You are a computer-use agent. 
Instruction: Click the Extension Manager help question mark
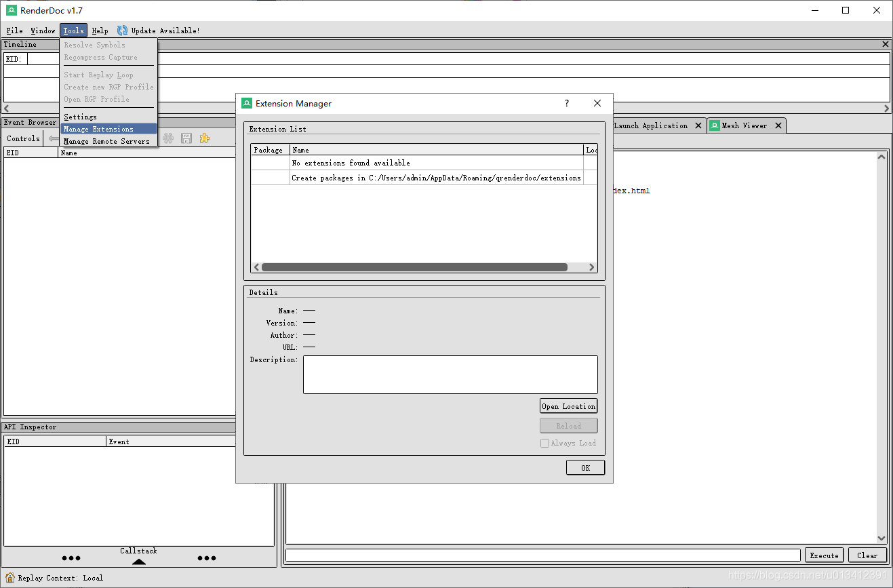(x=567, y=103)
